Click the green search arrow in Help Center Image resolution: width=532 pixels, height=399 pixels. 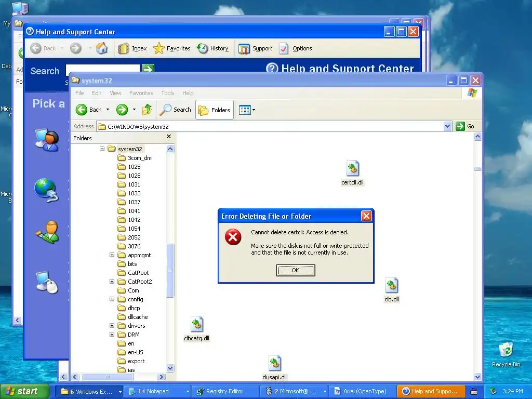pos(148,68)
